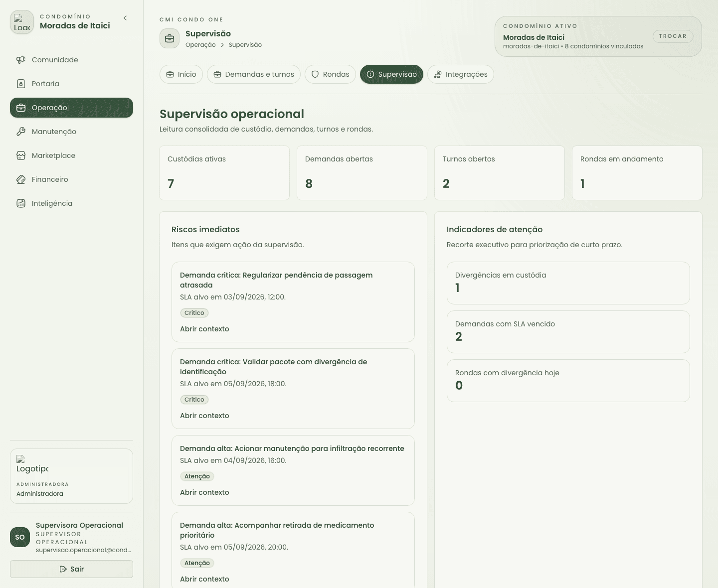Click Rondas com divergência hoje indicator
Viewport: 718px width, 588px height.
(x=568, y=381)
